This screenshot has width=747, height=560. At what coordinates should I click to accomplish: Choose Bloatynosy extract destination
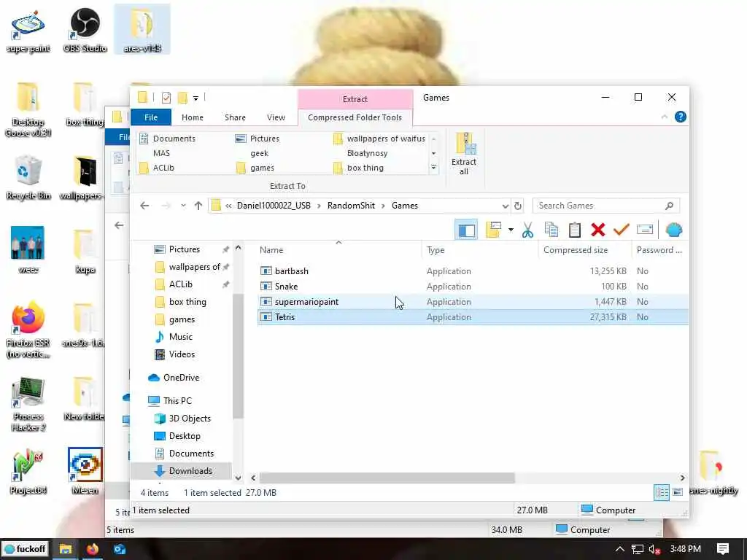(367, 153)
